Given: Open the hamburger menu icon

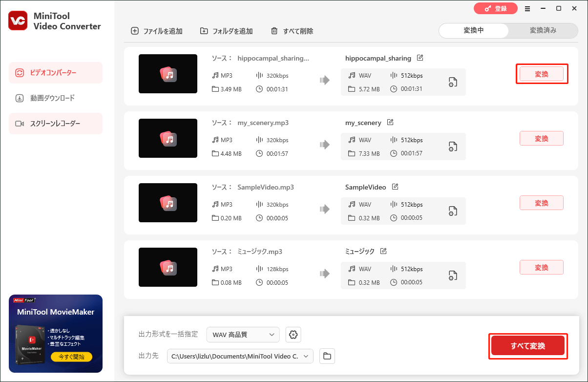Looking at the screenshot, I should pos(527,9).
